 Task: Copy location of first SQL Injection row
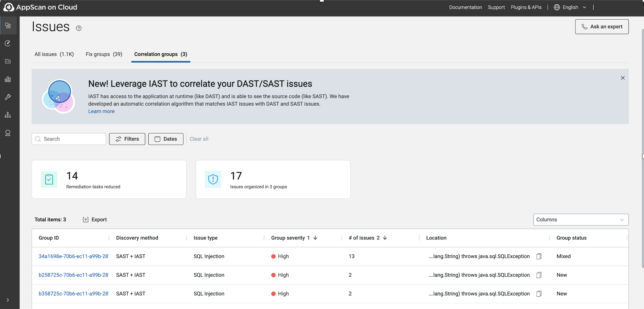click(539, 256)
